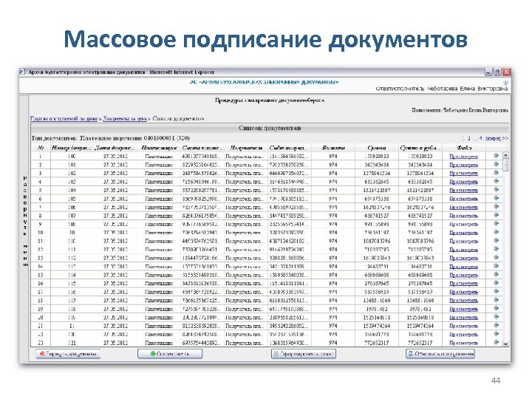Click the blue arrow icon in row 19
This screenshot has height=399, width=532.
[x=496, y=308]
